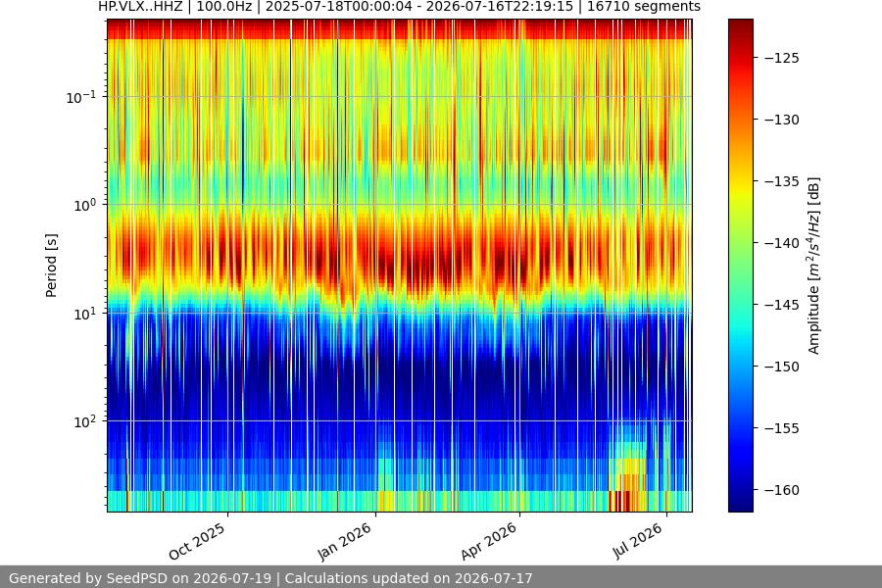
Task: Click the 10¹ period tick label
Action: tap(85, 314)
